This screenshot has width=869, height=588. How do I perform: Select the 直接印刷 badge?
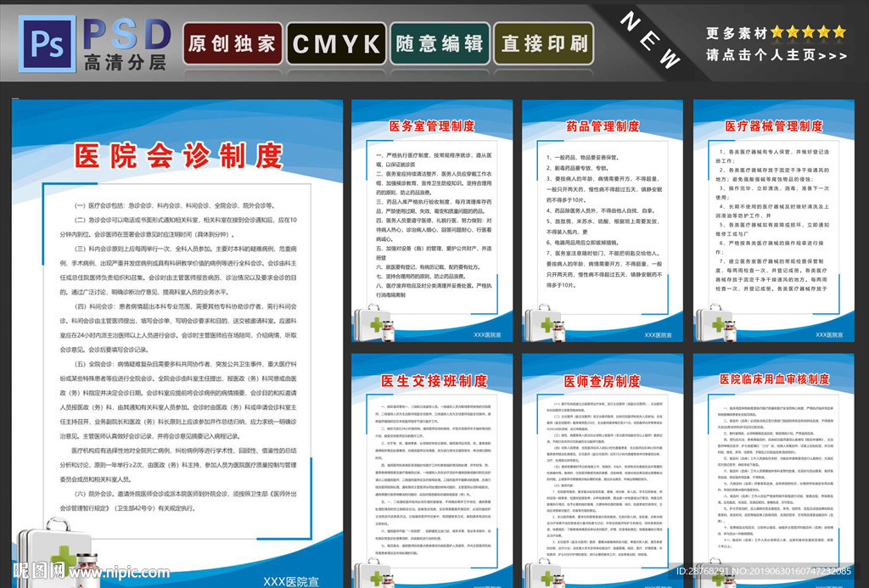(543, 44)
